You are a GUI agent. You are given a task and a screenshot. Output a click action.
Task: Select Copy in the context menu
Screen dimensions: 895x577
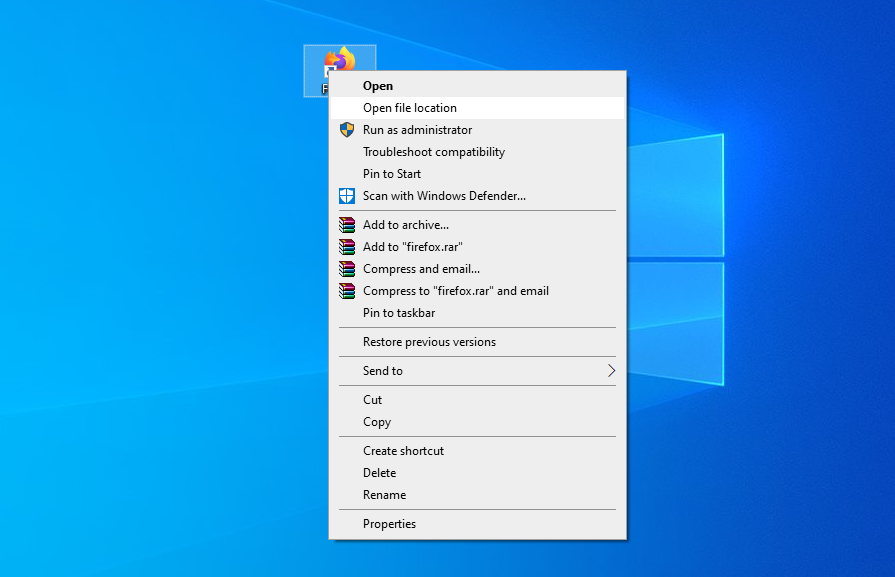[x=377, y=422]
